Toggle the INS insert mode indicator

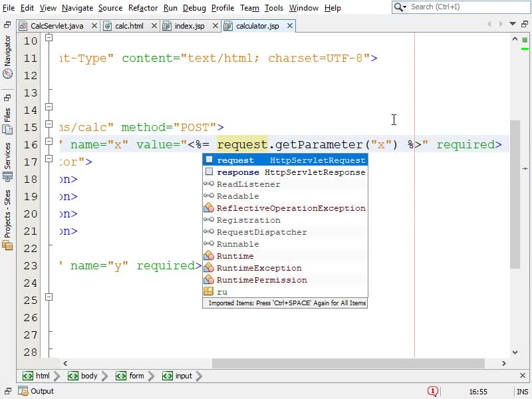point(522,392)
